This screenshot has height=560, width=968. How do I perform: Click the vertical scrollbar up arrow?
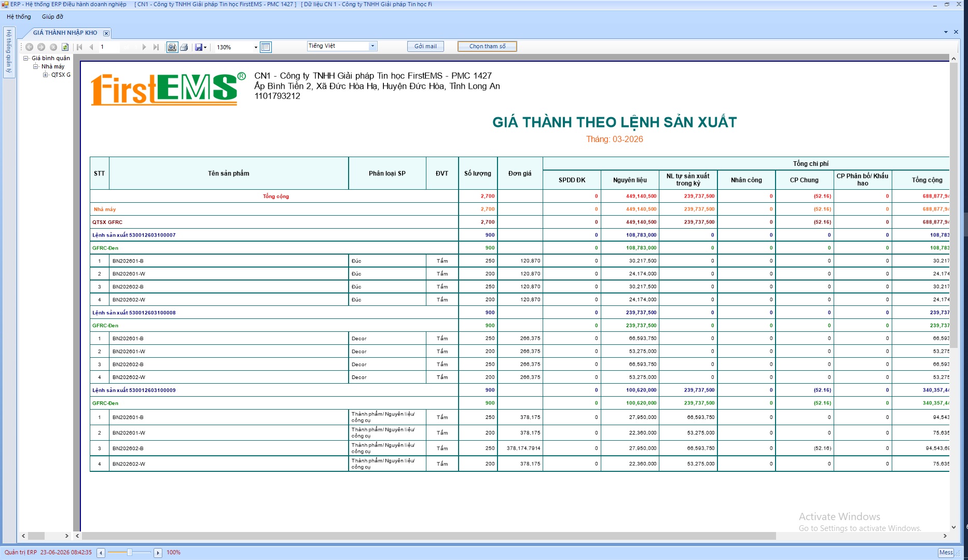coord(953,59)
